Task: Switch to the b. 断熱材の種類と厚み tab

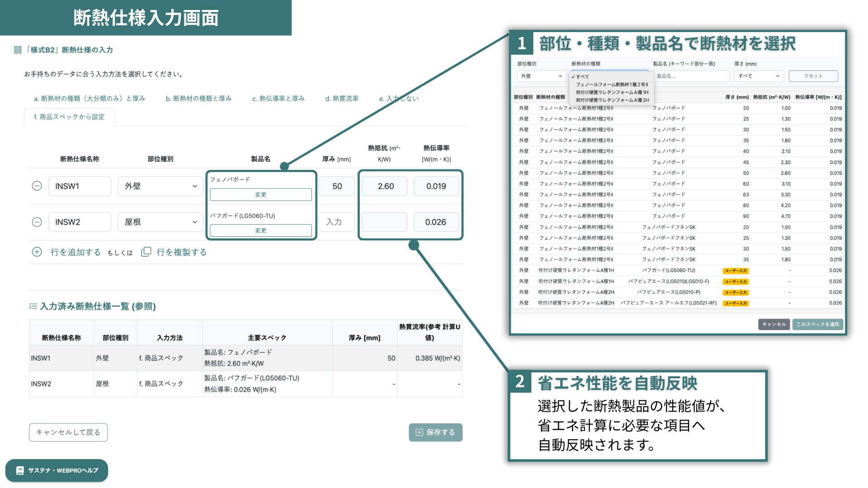Action: 198,99
